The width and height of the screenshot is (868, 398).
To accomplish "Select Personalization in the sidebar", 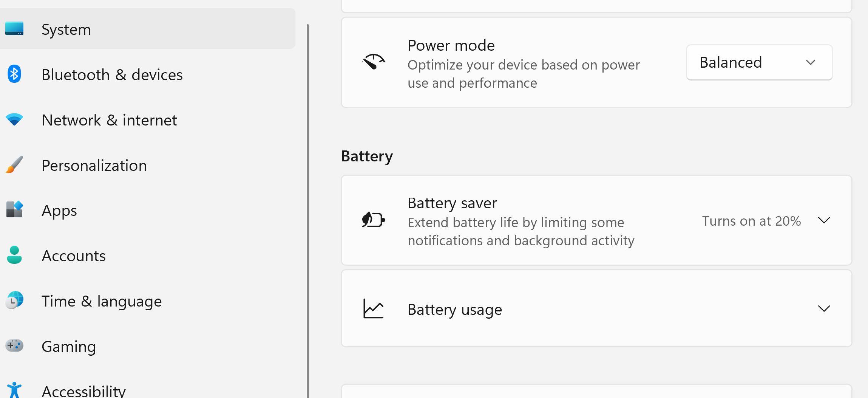I will point(94,166).
